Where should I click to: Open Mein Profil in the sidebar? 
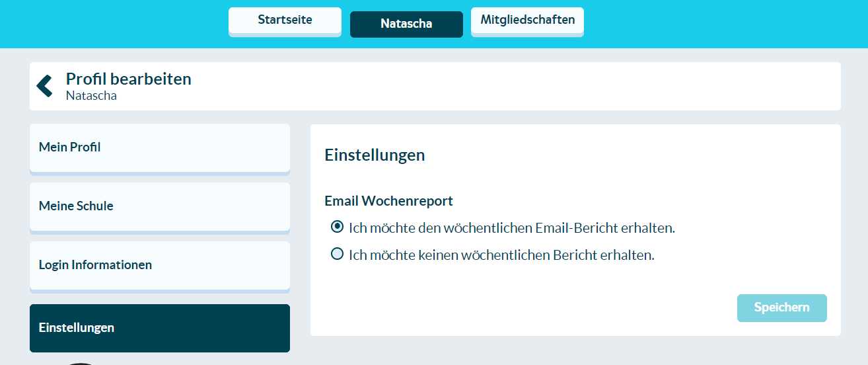pos(159,147)
